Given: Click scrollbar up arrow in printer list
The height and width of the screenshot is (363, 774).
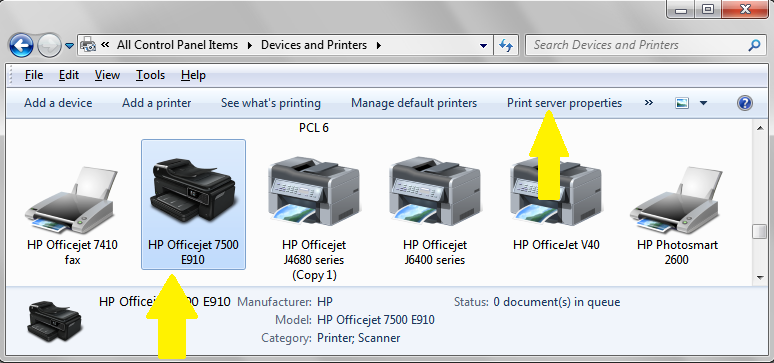Looking at the screenshot, I should coord(760,128).
